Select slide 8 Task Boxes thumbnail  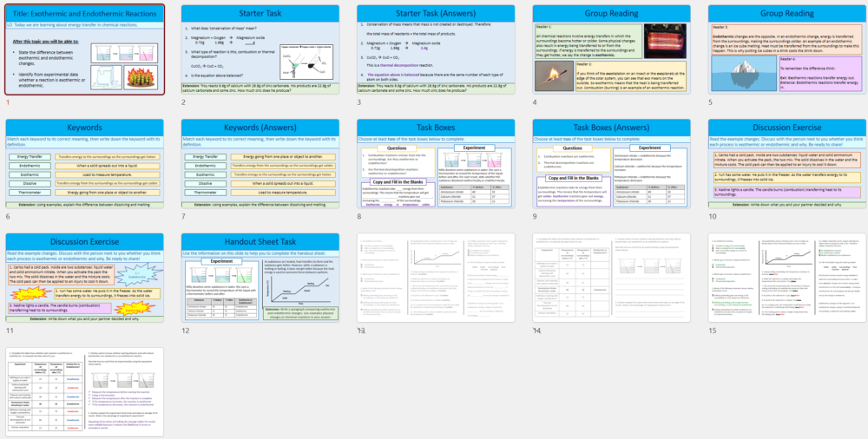coord(436,164)
